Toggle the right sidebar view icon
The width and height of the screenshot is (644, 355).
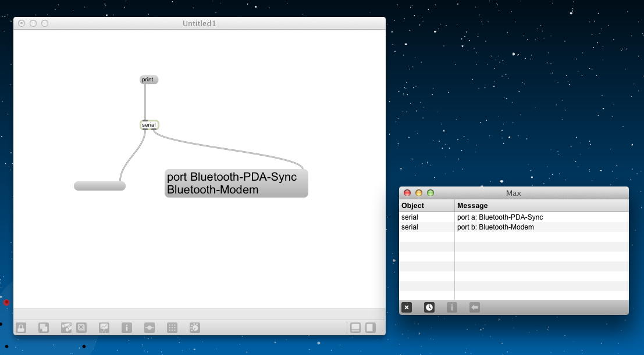tap(371, 328)
